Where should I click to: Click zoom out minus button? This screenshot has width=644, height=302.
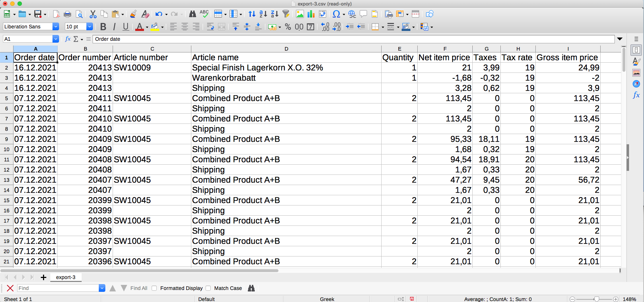573,299
